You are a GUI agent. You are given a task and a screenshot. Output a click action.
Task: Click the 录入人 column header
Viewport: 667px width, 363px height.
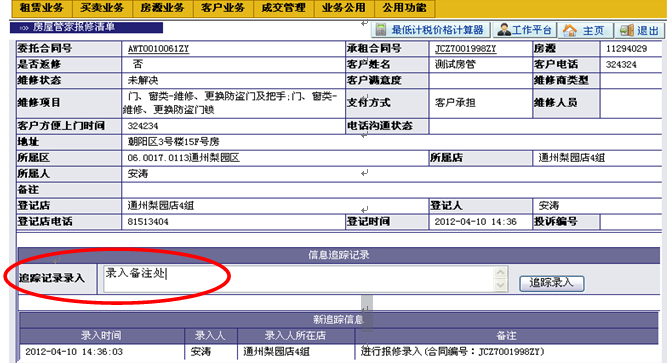pyautogui.click(x=210, y=336)
